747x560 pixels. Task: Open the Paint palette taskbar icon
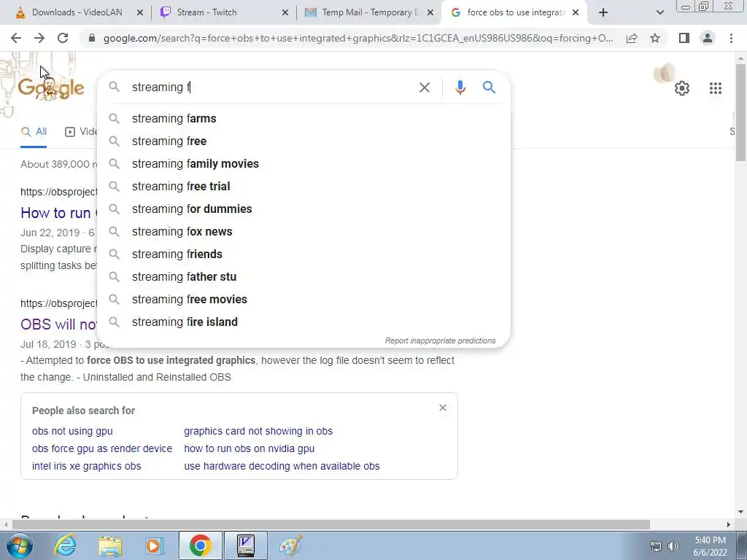(290, 545)
